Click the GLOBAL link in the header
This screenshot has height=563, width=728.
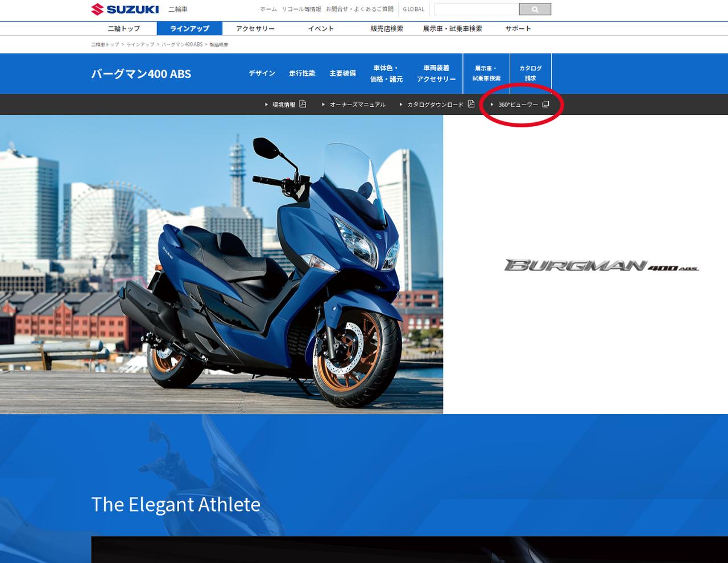point(413,9)
